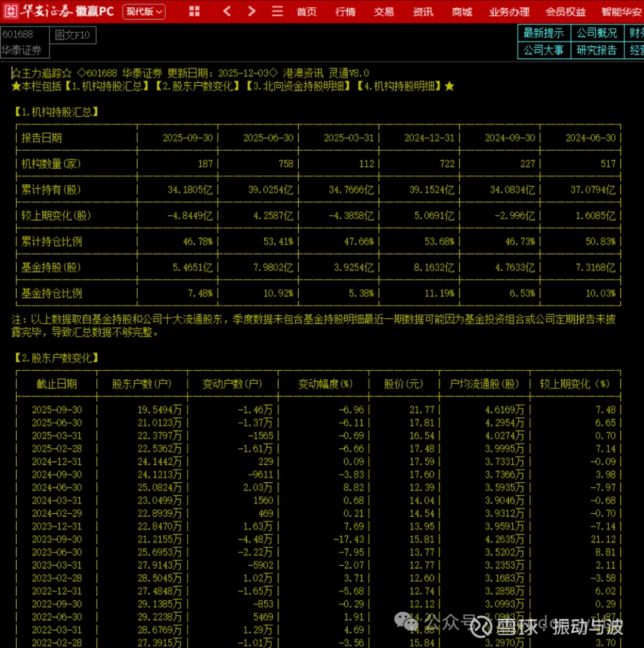This screenshot has width=644, height=648.
Task: Click the 累计持仓比例 row label
Action: pos(51,242)
